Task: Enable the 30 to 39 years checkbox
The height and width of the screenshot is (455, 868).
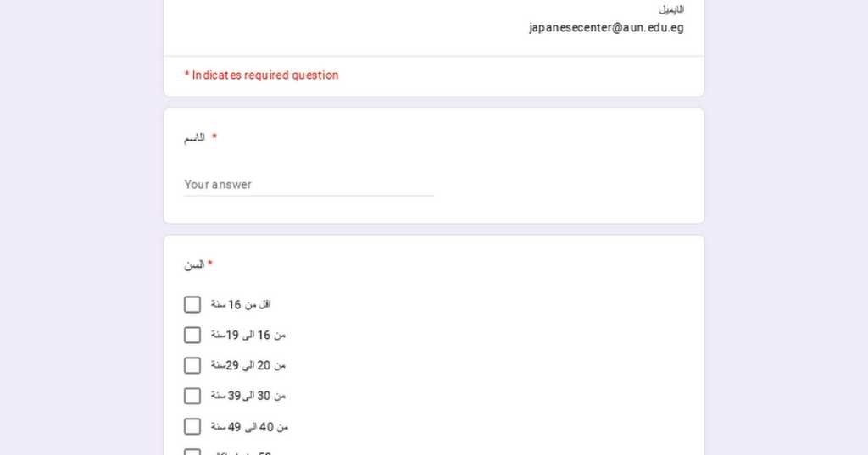Action: click(x=192, y=396)
